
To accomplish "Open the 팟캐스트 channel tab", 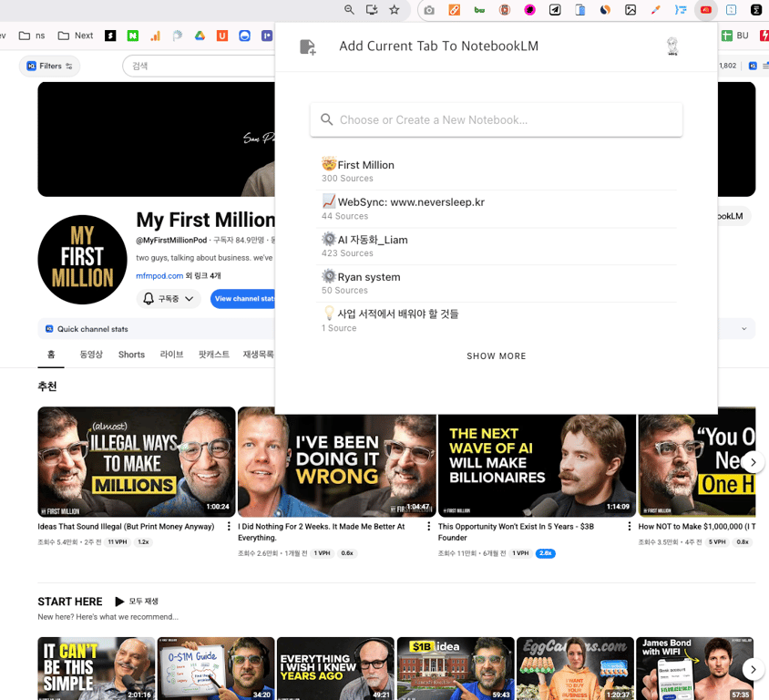I will click(x=212, y=355).
